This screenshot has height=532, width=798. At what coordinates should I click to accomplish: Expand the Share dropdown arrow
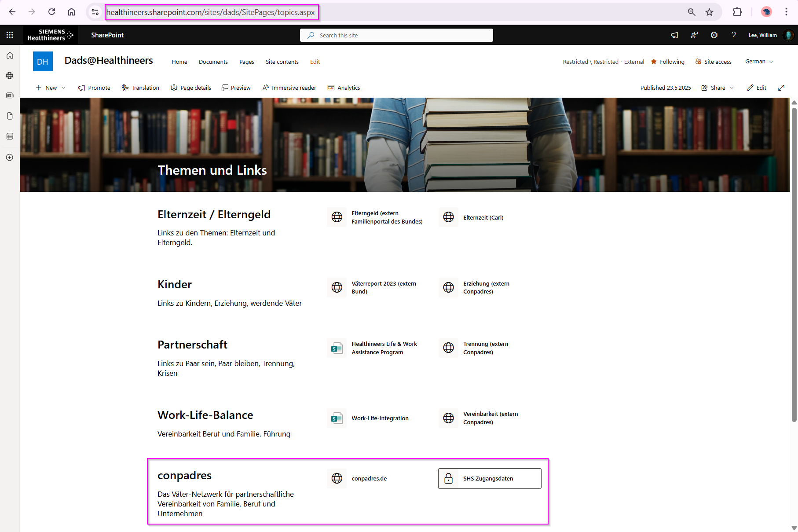(732, 88)
